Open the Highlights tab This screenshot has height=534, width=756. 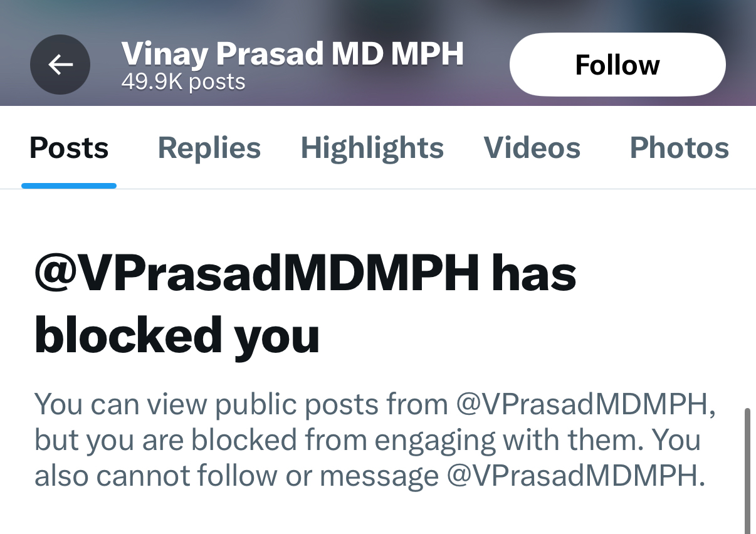(x=372, y=149)
